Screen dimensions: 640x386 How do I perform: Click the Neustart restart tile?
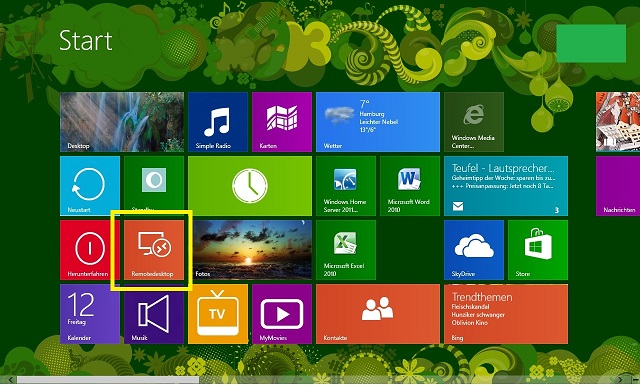(x=90, y=186)
